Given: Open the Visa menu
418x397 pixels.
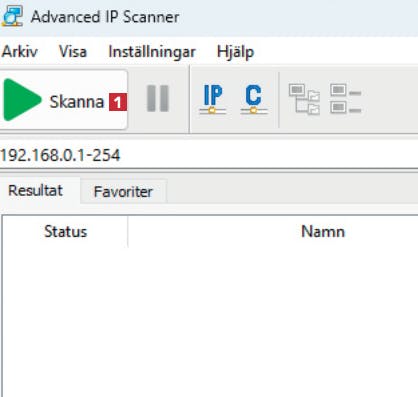Looking at the screenshot, I should (x=73, y=52).
